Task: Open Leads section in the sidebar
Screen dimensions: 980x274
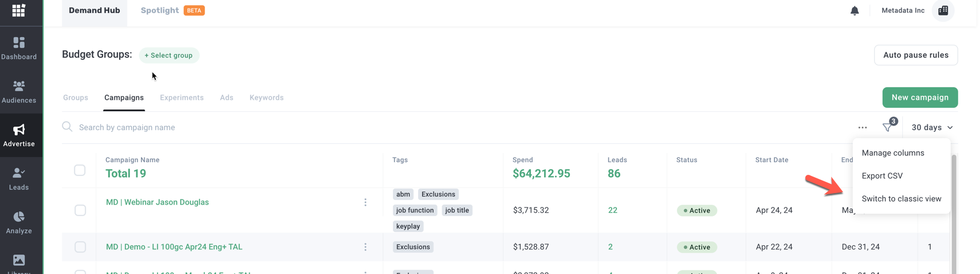Action: pos(19,179)
